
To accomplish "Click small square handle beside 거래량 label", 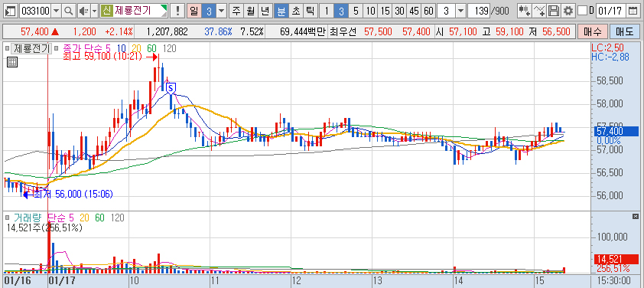I will (8, 218).
